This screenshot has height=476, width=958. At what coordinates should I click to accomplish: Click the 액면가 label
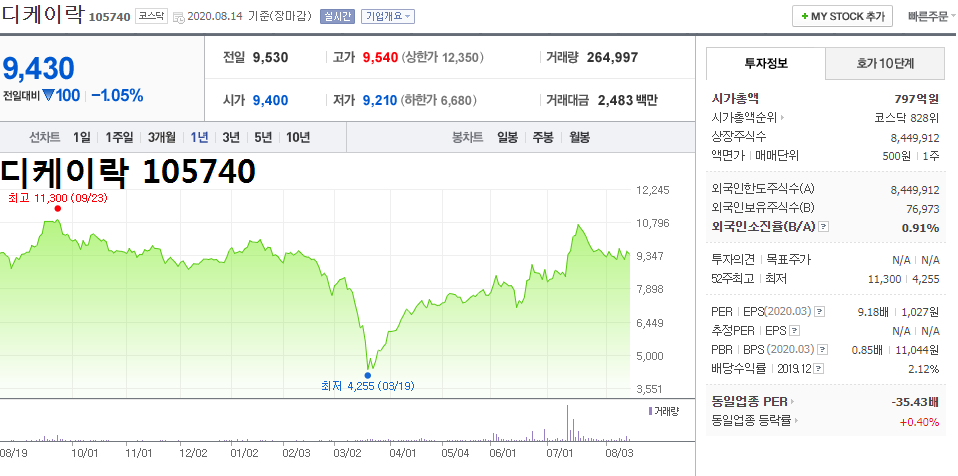coord(728,156)
